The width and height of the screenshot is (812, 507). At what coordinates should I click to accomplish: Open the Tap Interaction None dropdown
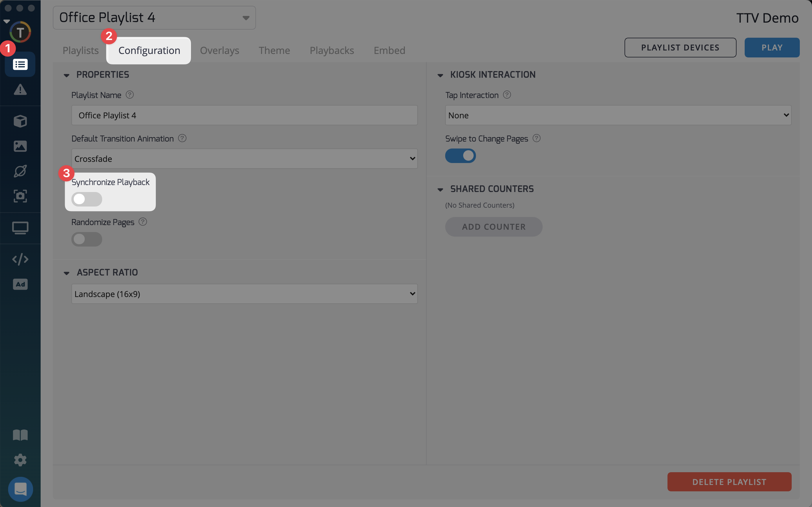tap(618, 115)
